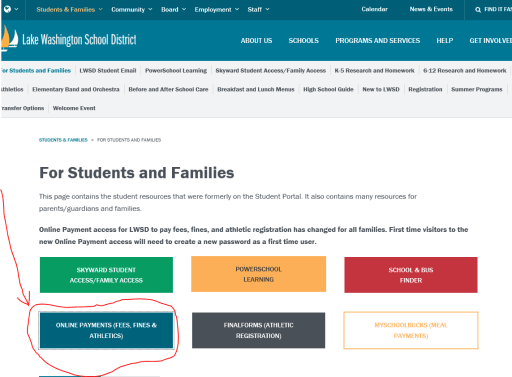Open the About Us menu

coord(256,40)
